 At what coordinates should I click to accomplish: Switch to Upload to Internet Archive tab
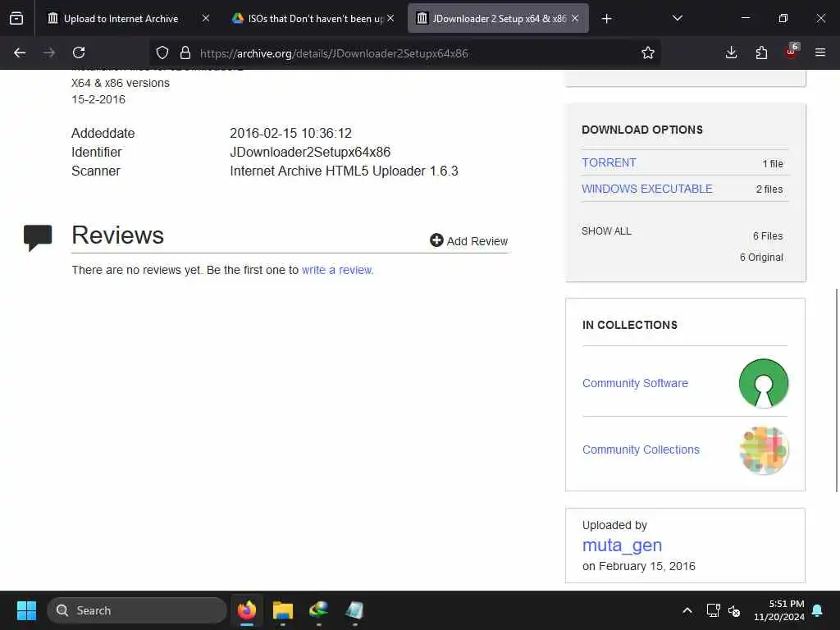[121, 19]
